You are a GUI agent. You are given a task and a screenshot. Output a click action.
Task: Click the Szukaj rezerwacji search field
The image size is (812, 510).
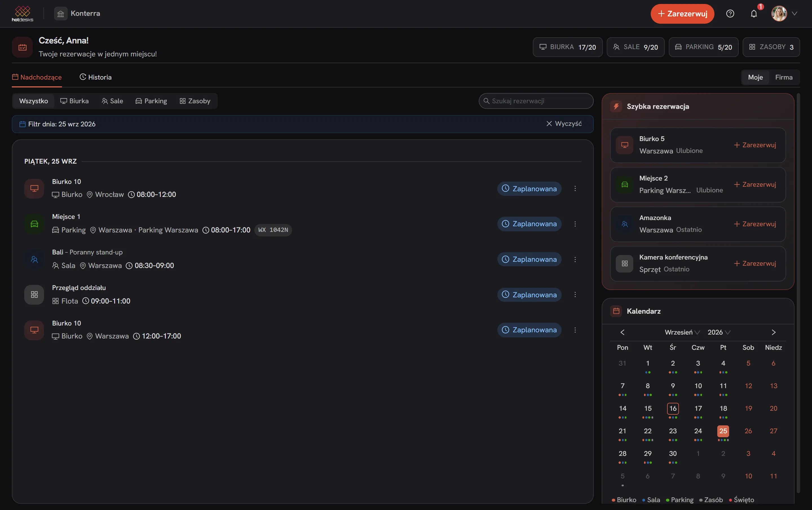point(536,101)
